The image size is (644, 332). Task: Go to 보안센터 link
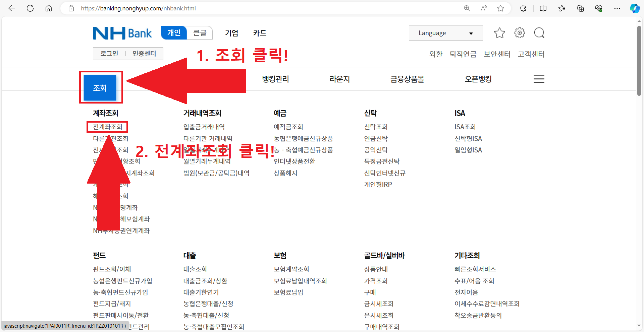[497, 54]
